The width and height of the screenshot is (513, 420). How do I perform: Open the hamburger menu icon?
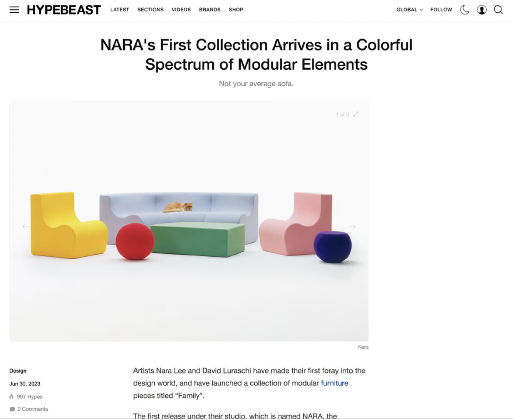[x=14, y=10]
